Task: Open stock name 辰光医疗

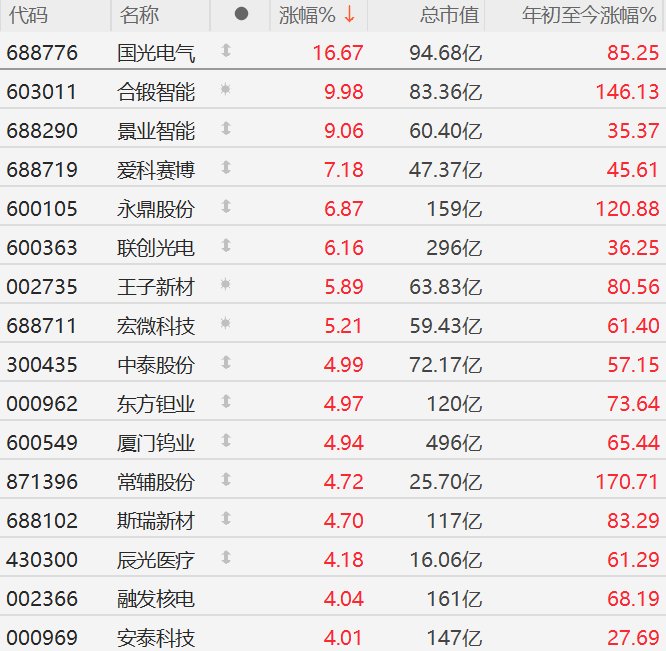Action: pyautogui.click(x=156, y=560)
